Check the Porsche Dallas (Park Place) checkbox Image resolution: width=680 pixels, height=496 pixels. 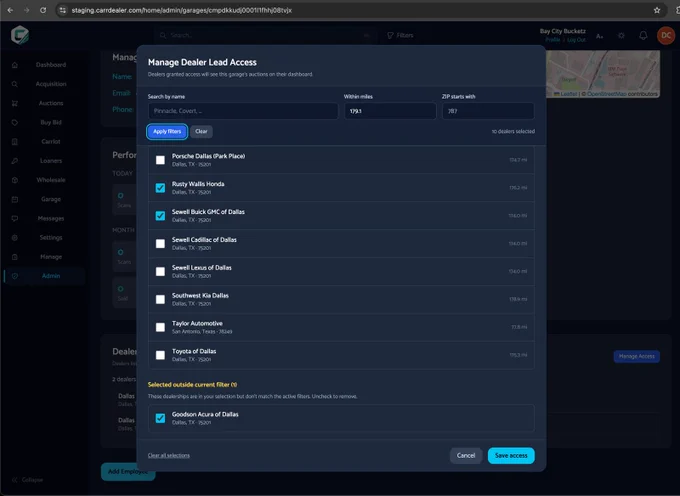(160, 160)
